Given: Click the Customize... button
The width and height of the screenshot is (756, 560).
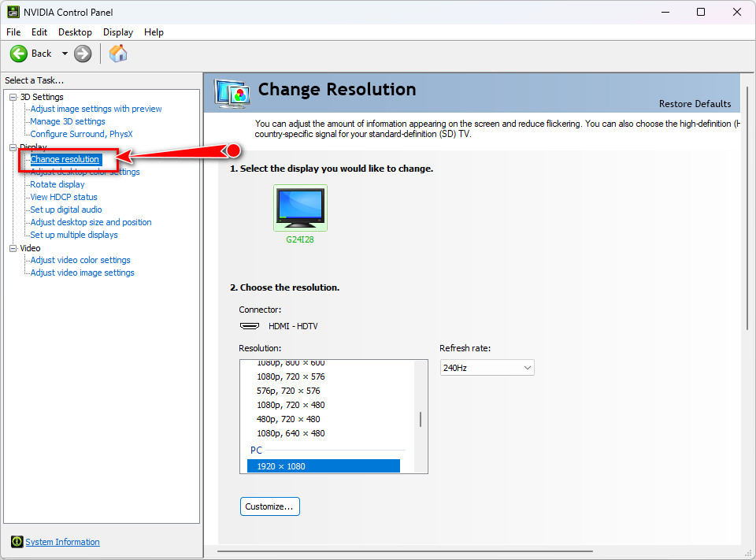Looking at the screenshot, I should tap(270, 506).
